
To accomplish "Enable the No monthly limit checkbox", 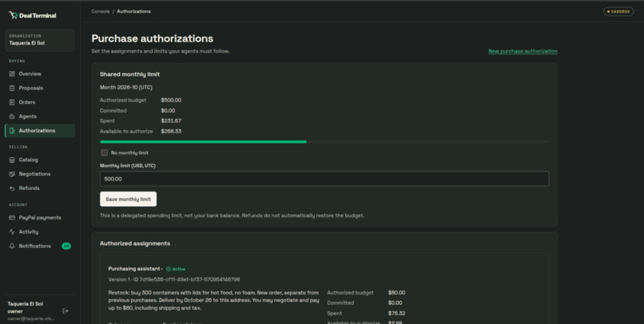I will (x=105, y=152).
